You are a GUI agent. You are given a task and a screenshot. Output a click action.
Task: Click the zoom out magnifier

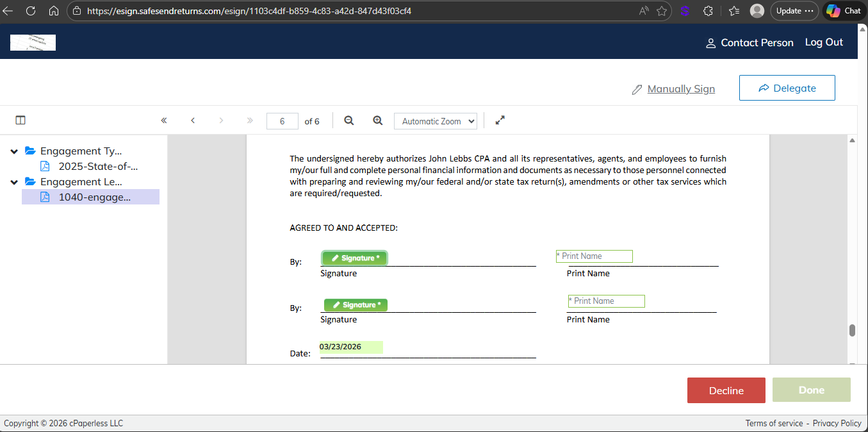(349, 120)
